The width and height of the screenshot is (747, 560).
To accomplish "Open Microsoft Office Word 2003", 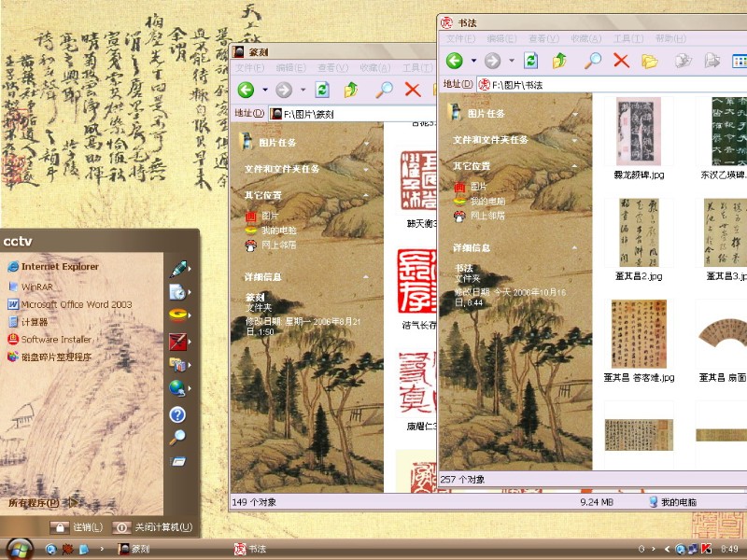I will [70, 304].
